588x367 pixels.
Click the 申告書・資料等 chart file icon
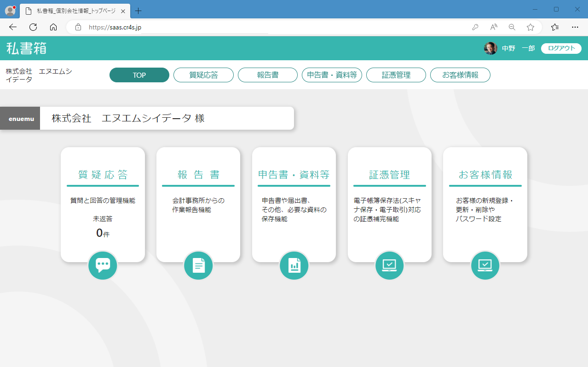(294, 265)
